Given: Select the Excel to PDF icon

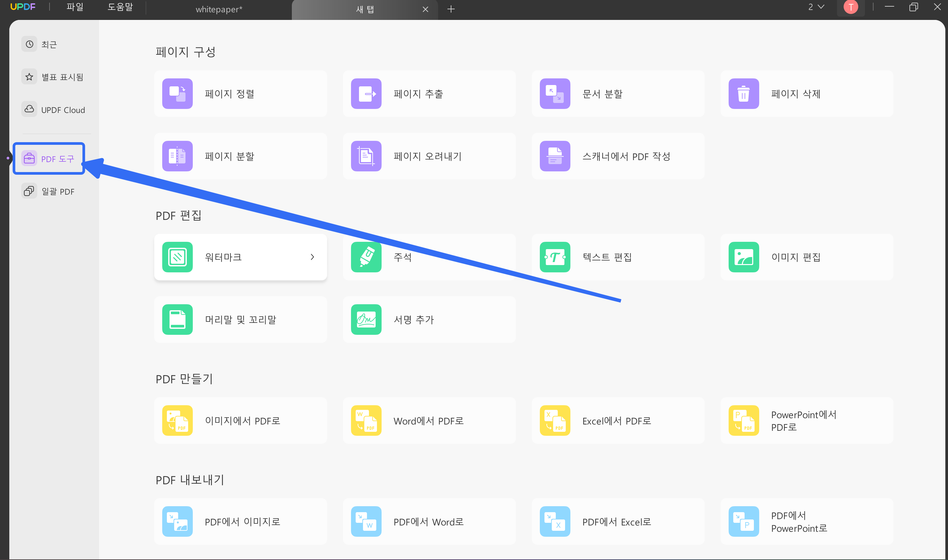Looking at the screenshot, I should tap(555, 420).
